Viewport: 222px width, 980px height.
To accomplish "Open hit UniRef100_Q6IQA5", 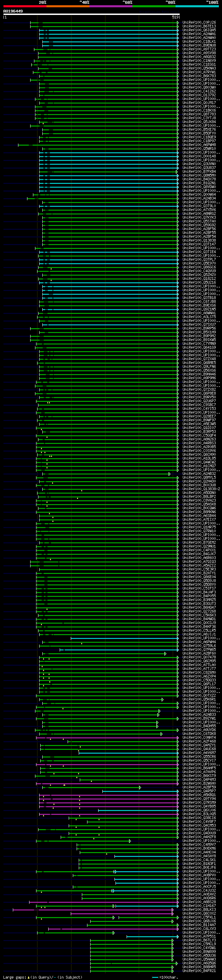I will [199, 30].
